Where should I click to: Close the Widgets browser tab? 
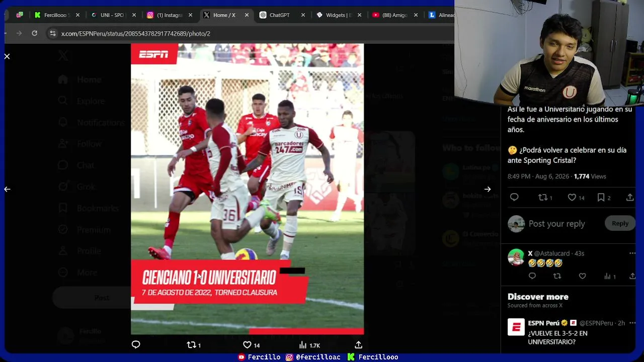(x=359, y=15)
